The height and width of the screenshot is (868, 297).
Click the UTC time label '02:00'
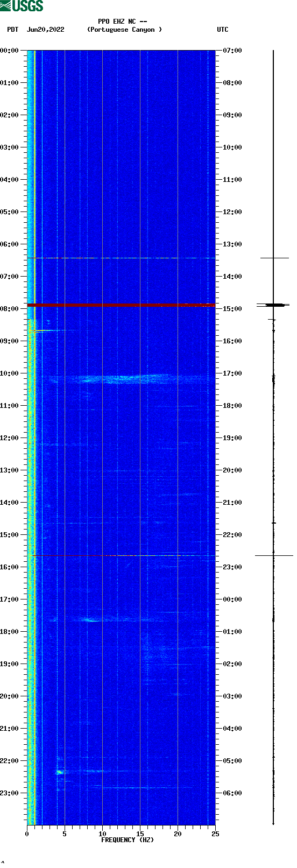(x=232, y=664)
